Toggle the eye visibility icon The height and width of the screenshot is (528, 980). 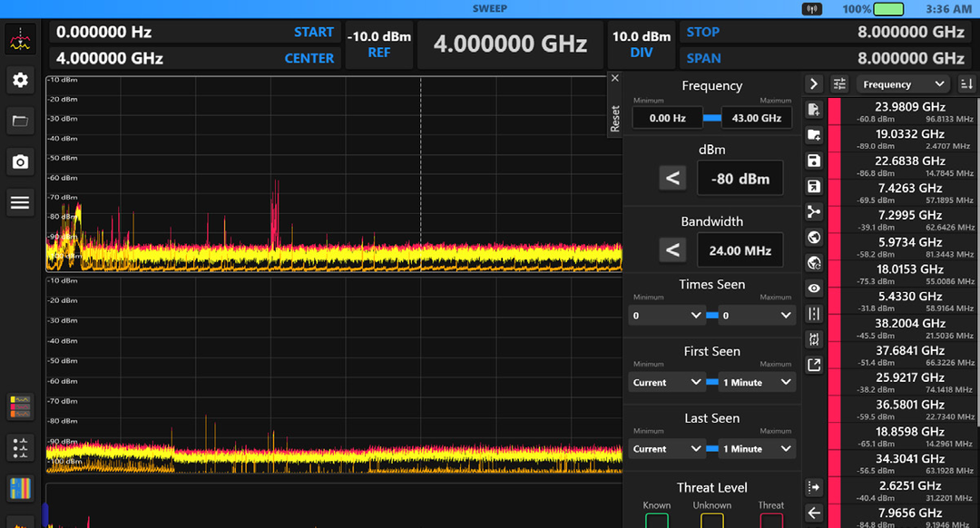814,288
